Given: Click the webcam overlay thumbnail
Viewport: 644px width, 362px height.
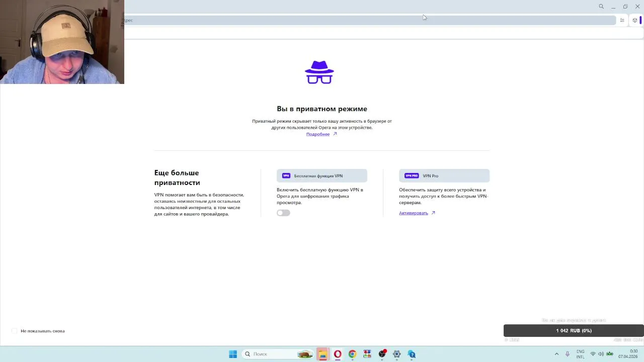Looking at the screenshot, I should [62, 42].
